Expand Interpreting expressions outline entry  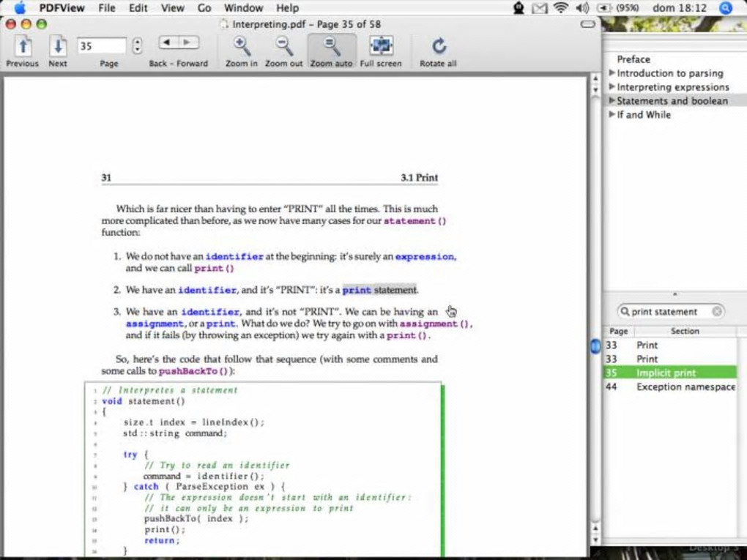pyautogui.click(x=612, y=87)
